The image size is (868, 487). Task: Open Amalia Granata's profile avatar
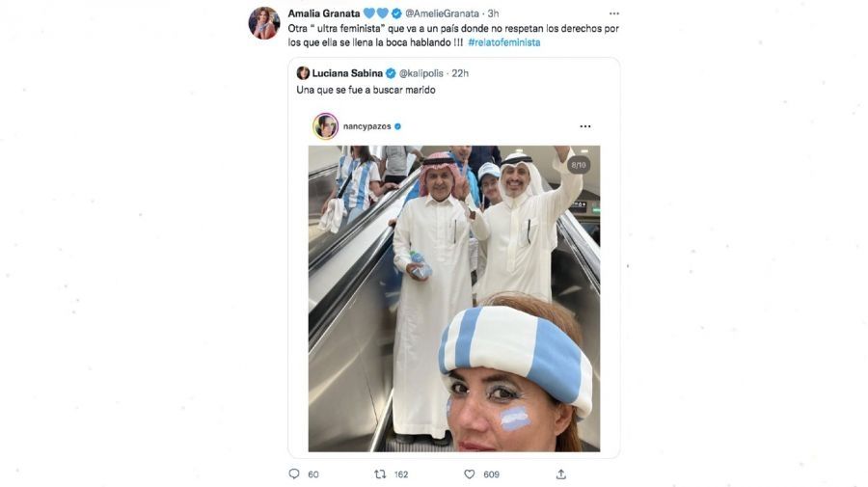tap(264, 23)
